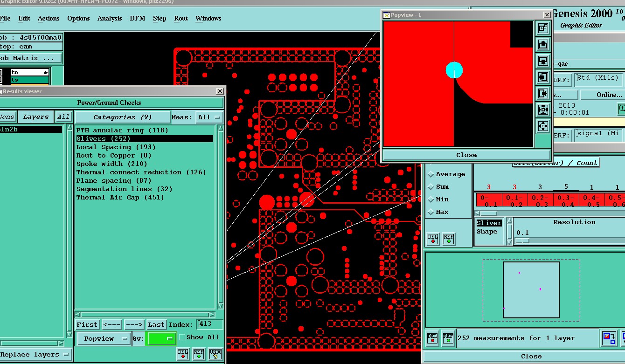
Task: Click the board overview thumbnail
Action: (531, 290)
